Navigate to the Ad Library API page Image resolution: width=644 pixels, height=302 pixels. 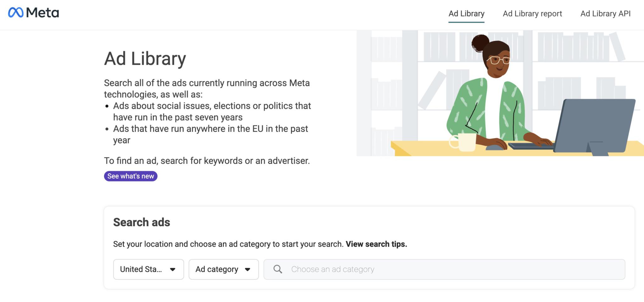605,14
